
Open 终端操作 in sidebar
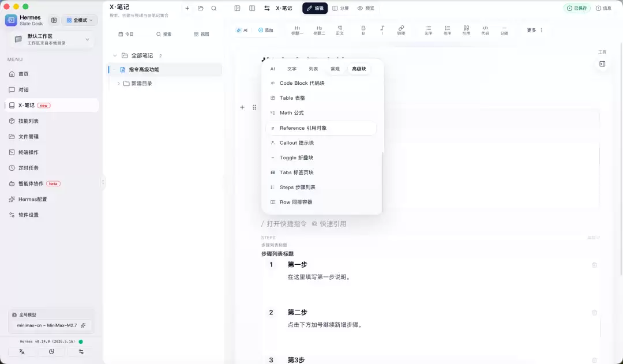click(x=52, y=152)
